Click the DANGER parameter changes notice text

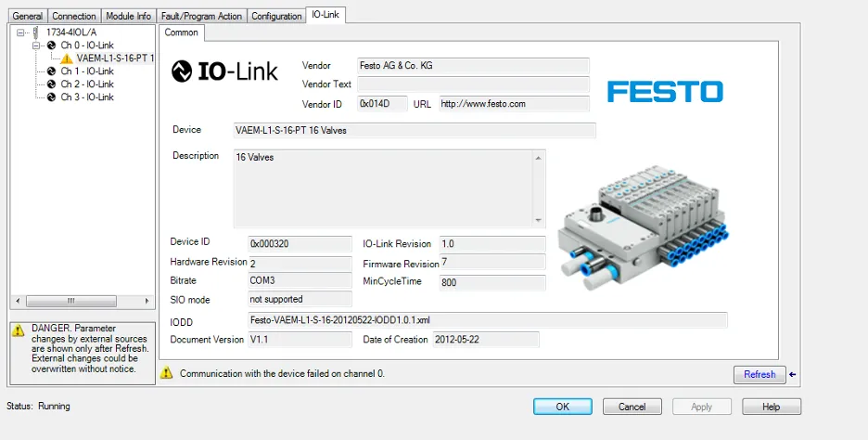point(89,348)
